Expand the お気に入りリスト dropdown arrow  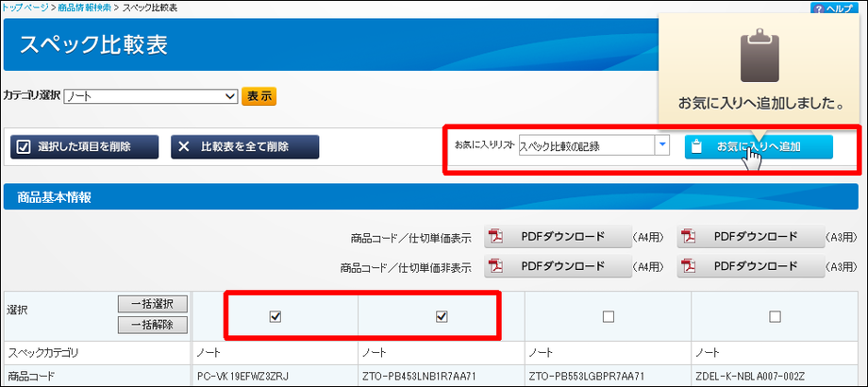[x=662, y=145]
